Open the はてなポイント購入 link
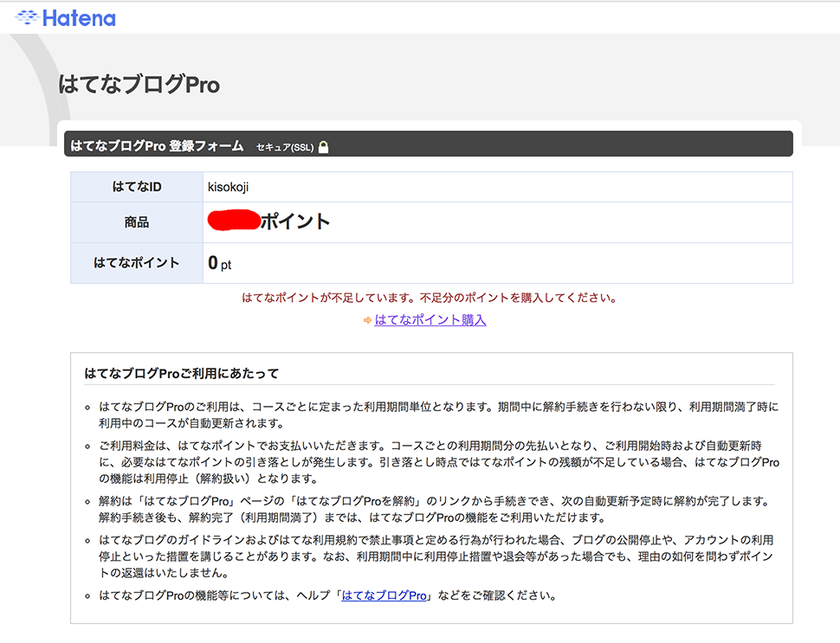The width and height of the screenshot is (840, 643). [x=431, y=320]
